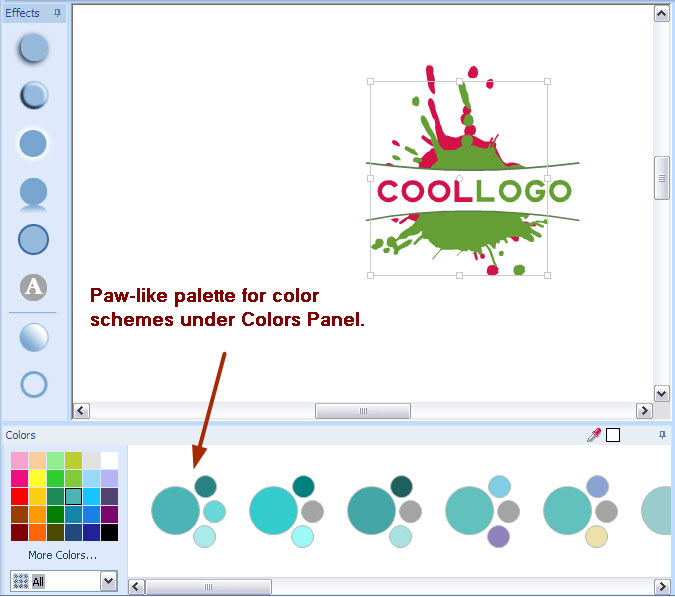Click the bottom-right selection handle of logo
Screen dimensions: 675x597
(x=548, y=275)
